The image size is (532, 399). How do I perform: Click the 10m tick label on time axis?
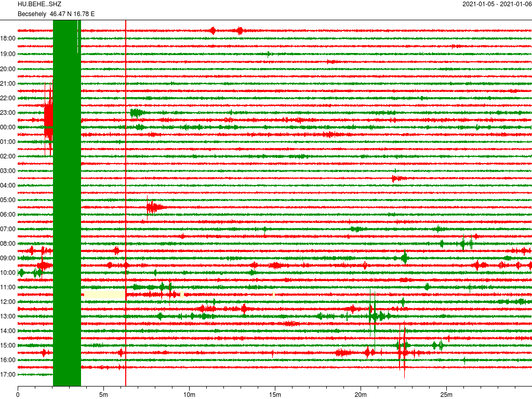pos(189,395)
